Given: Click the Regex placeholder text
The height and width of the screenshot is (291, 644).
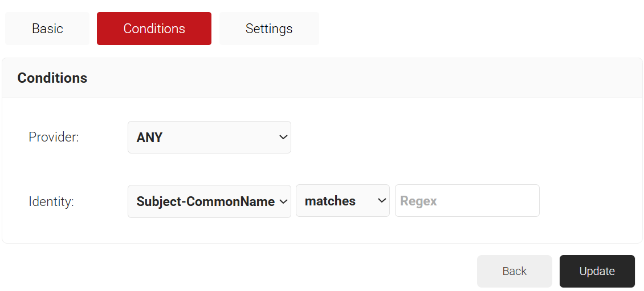Looking at the screenshot, I should (418, 201).
